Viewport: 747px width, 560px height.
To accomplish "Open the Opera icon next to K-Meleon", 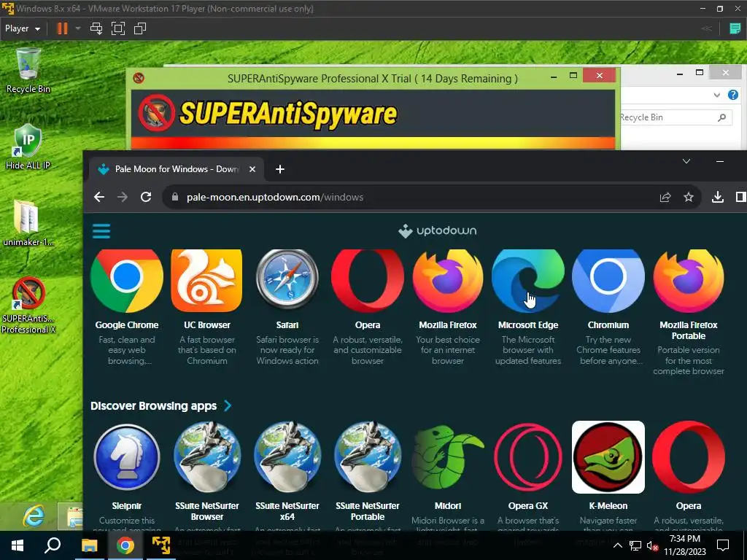I will click(689, 457).
